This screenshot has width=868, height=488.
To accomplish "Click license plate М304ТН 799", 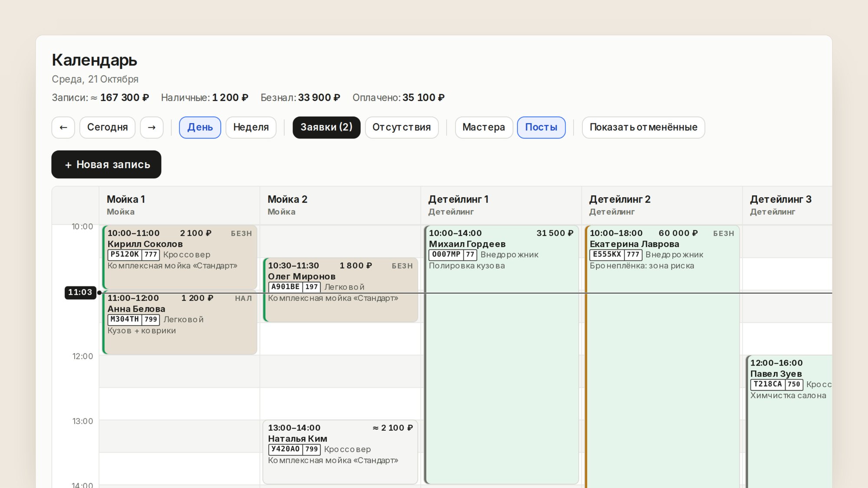I will click(x=134, y=320).
